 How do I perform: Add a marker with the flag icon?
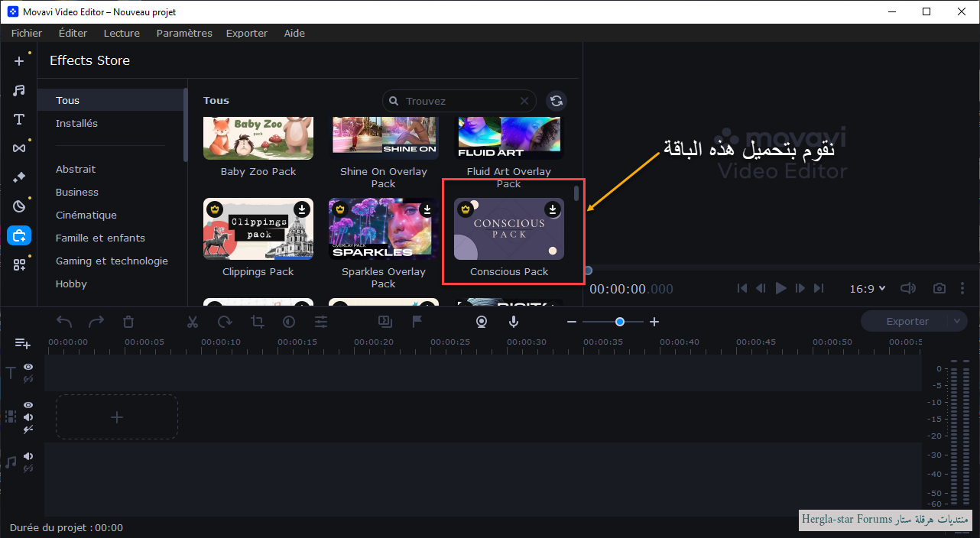(x=417, y=322)
